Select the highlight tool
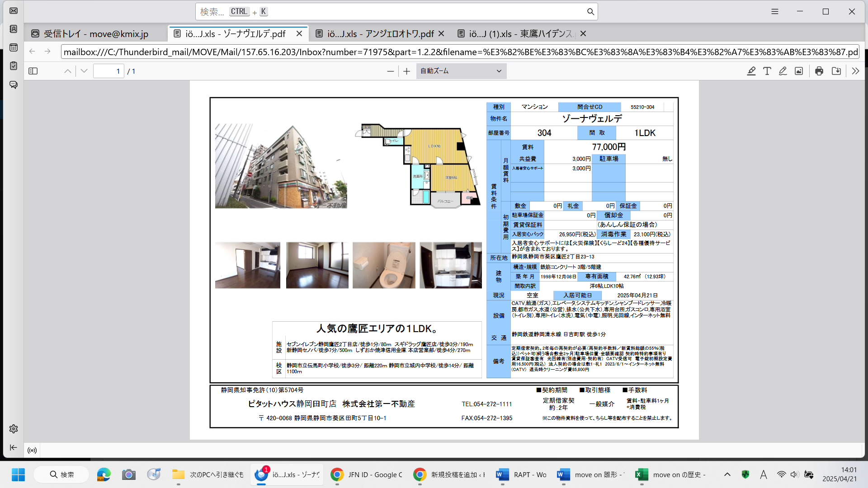 [751, 71]
